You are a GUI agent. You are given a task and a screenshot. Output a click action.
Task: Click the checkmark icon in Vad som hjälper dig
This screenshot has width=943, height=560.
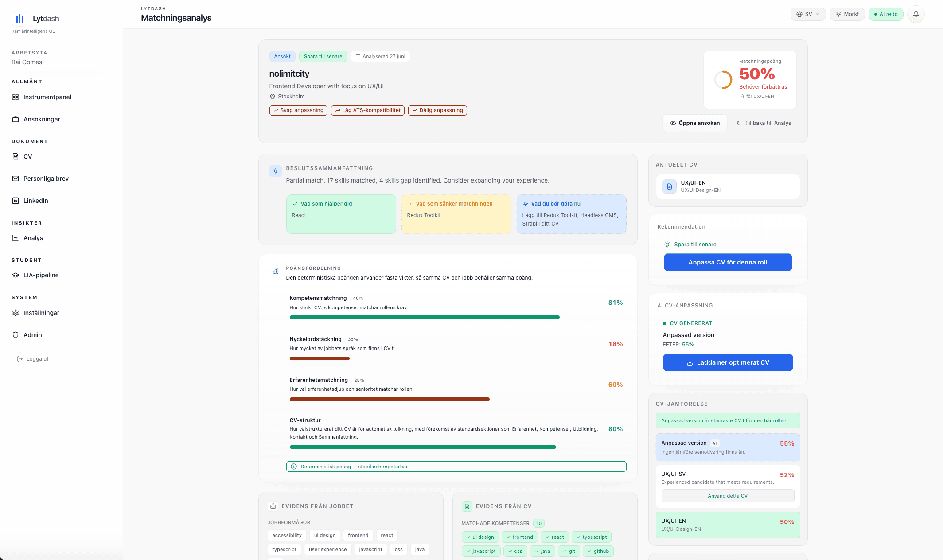(x=295, y=204)
